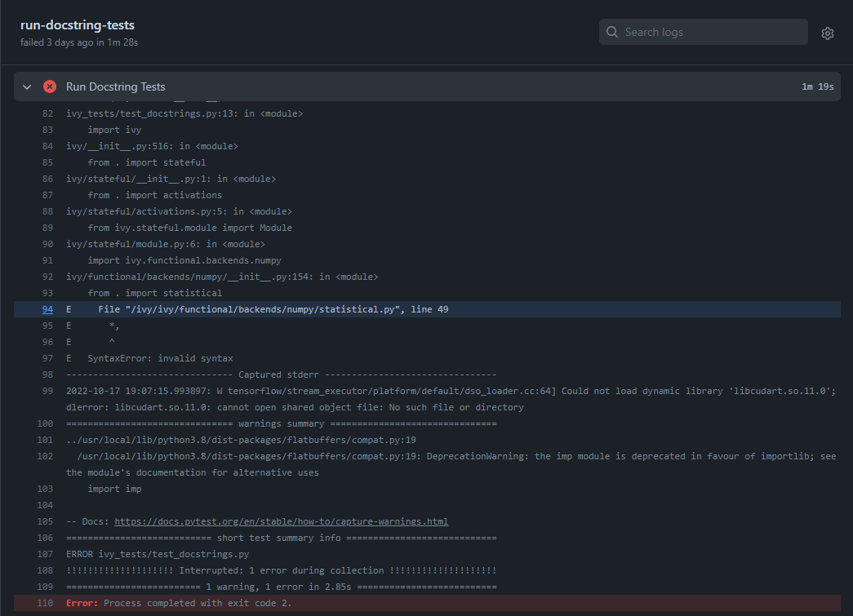The height and width of the screenshot is (616, 853).
Task: Click 'ERROR ivy_tests/test_docstrings.py' log line
Action: coord(158,554)
